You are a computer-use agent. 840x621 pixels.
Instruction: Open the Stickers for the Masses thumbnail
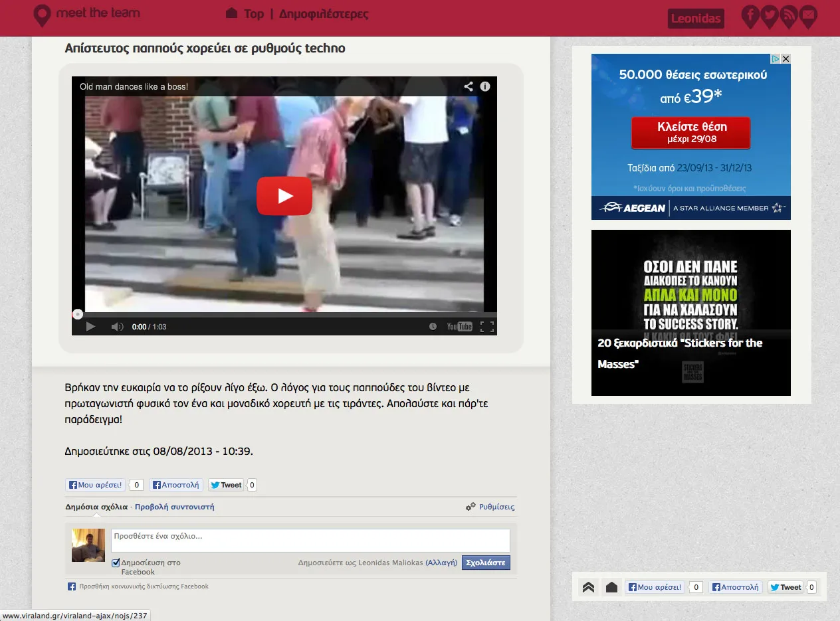(x=691, y=313)
